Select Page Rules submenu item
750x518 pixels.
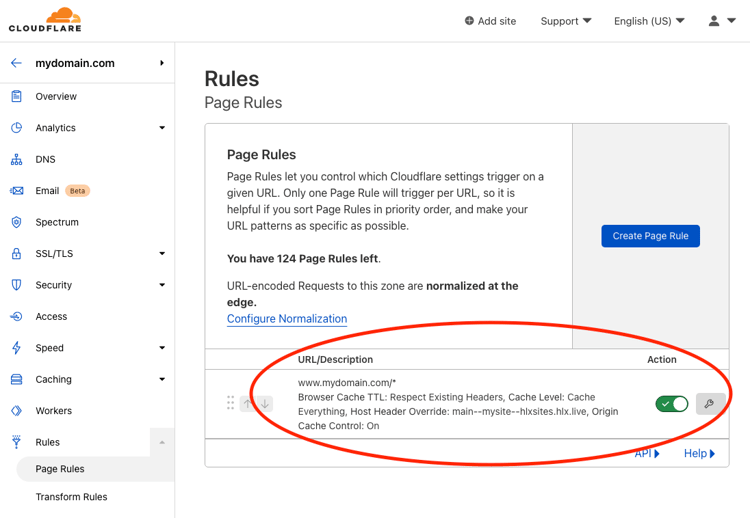[x=60, y=469]
